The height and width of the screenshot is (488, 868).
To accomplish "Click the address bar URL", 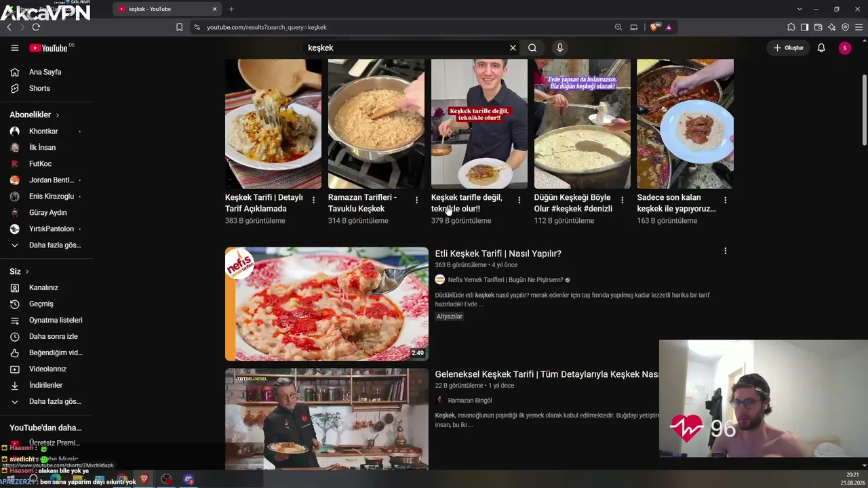I will (x=267, y=27).
